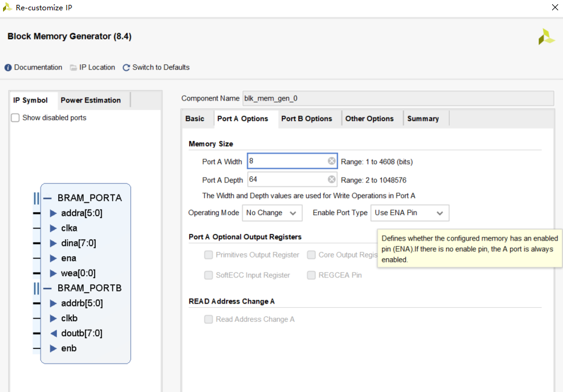
Task: Open the Enable Port Type dropdown
Action: pyautogui.click(x=410, y=213)
